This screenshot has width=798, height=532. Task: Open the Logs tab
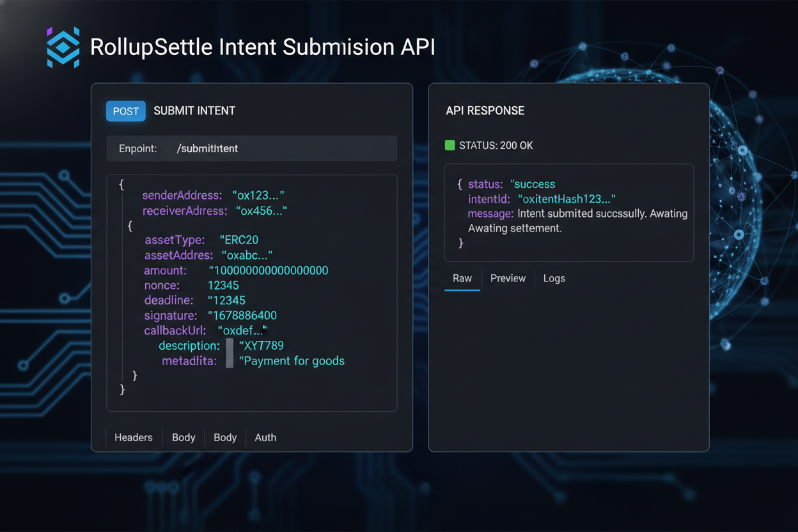coord(554,278)
